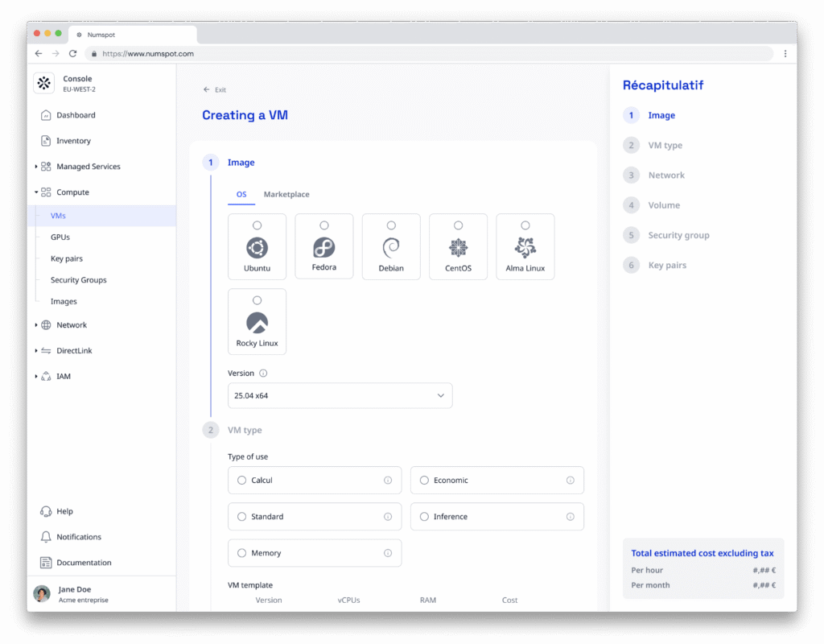Click the Documentation book icon

46,563
